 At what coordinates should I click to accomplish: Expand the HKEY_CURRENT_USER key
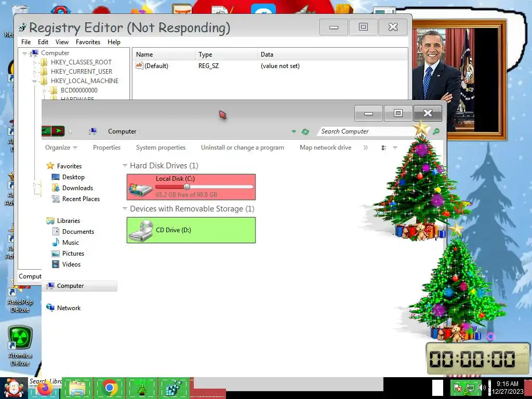click(35, 72)
